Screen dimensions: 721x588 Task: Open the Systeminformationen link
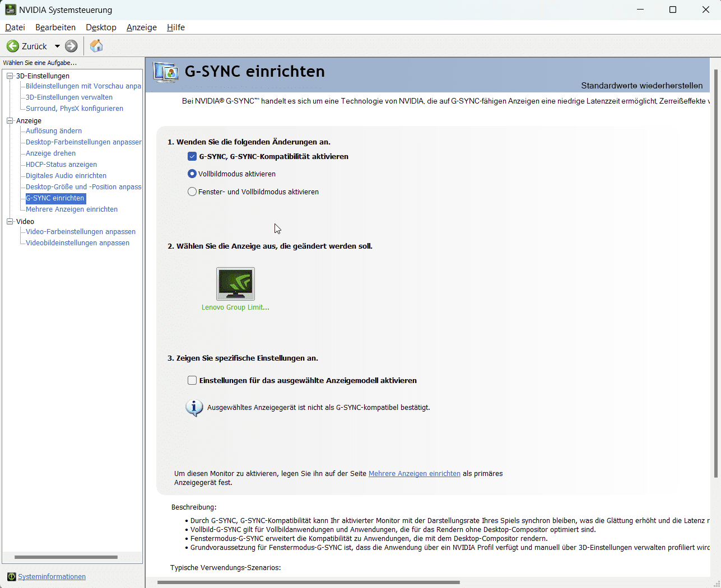[52, 577]
